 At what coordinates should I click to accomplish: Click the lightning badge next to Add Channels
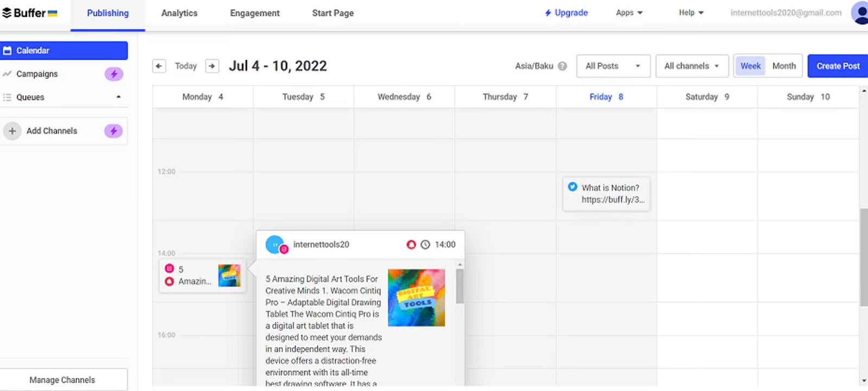click(x=113, y=131)
